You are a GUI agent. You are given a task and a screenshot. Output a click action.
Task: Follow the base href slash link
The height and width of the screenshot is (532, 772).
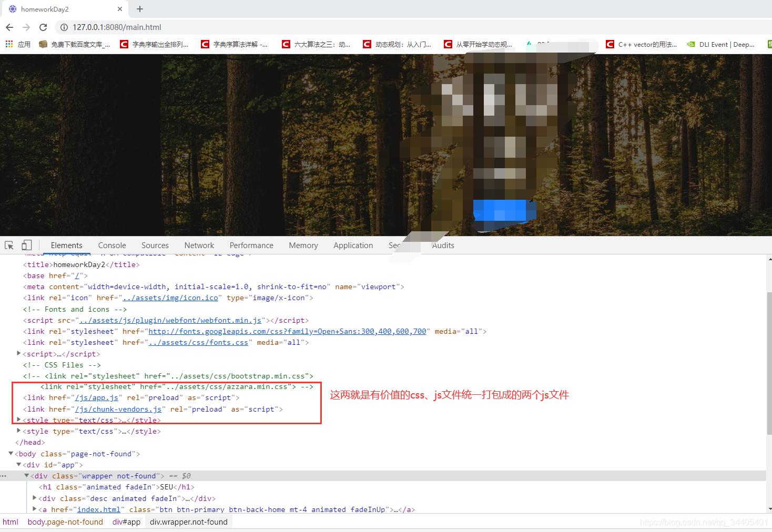77,276
